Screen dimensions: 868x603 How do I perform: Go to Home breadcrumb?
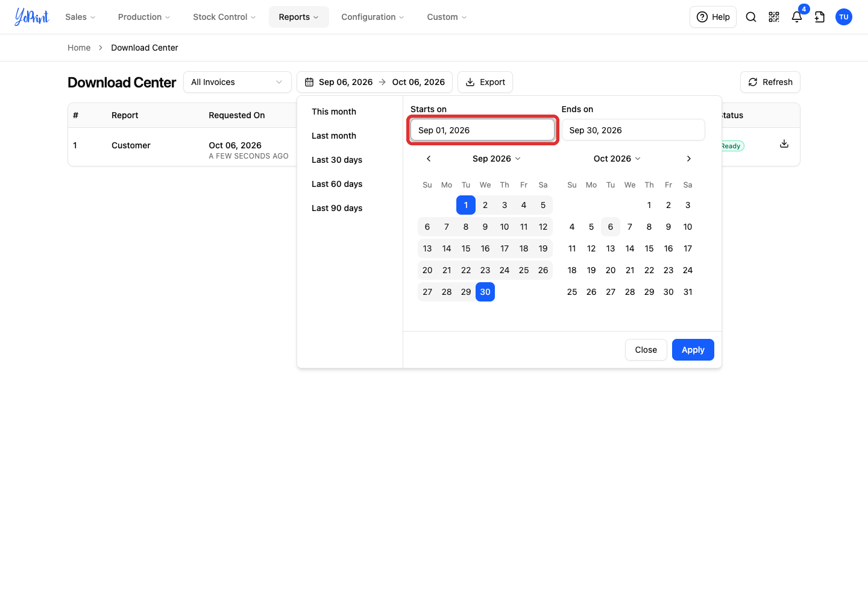pos(79,48)
